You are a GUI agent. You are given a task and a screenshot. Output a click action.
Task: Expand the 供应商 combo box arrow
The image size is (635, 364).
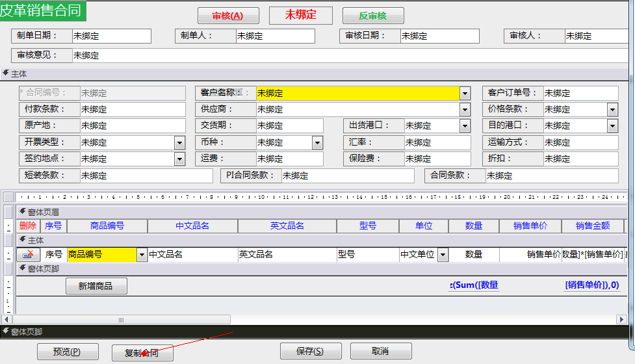[x=465, y=110]
